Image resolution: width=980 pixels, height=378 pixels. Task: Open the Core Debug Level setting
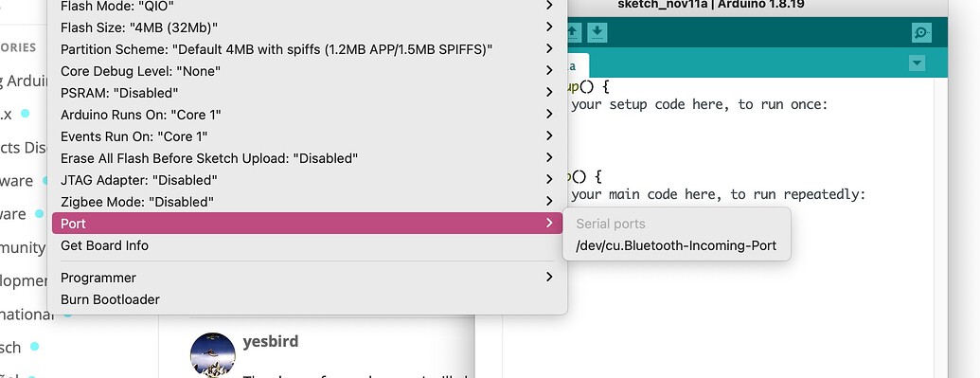pos(307,71)
